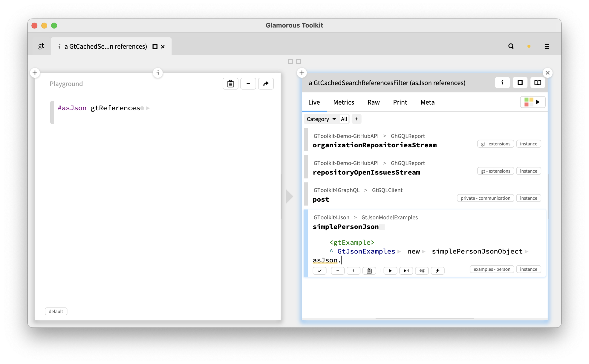
Task: Expand the arrow after GtJsonExamples
Action: click(399, 251)
